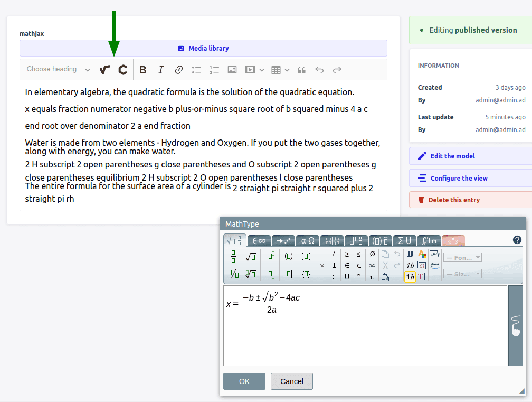Viewport: 532px width, 402px height.
Task: Toggle italic 1b style in MathType
Action: [410, 266]
